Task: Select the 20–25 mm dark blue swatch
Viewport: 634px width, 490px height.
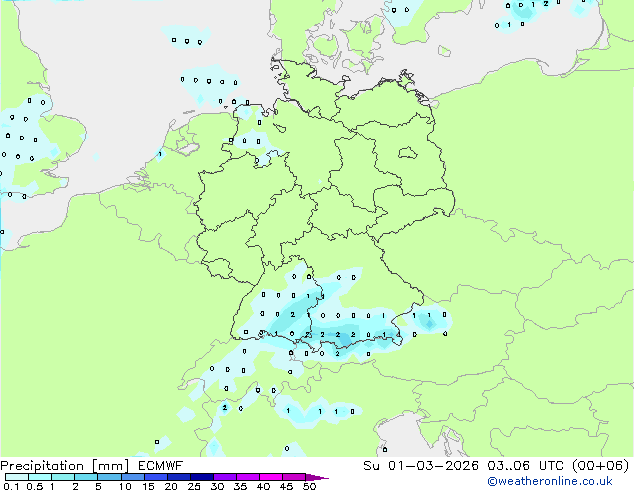Action: pyautogui.click(x=179, y=477)
